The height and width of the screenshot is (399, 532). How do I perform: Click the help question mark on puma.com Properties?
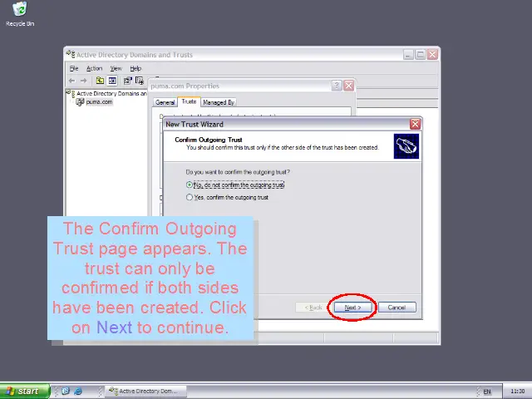click(337, 86)
